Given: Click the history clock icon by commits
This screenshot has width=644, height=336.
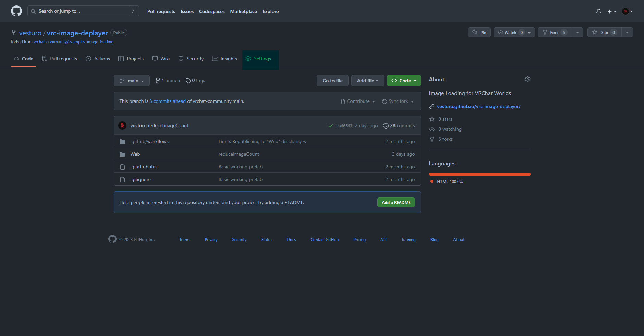Looking at the screenshot, I should click(x=386, y=126).
